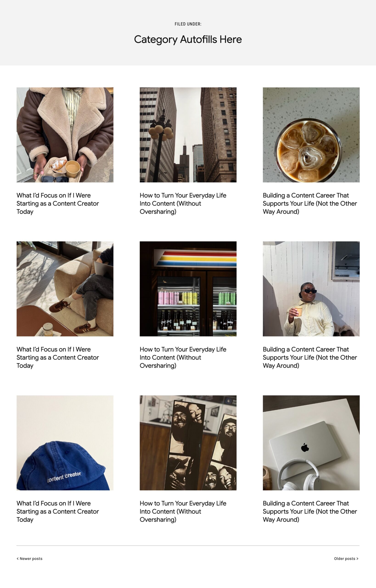Open second row "How to Turn Your Everyday Life" title
376x588 pixels.
(183, 357)
